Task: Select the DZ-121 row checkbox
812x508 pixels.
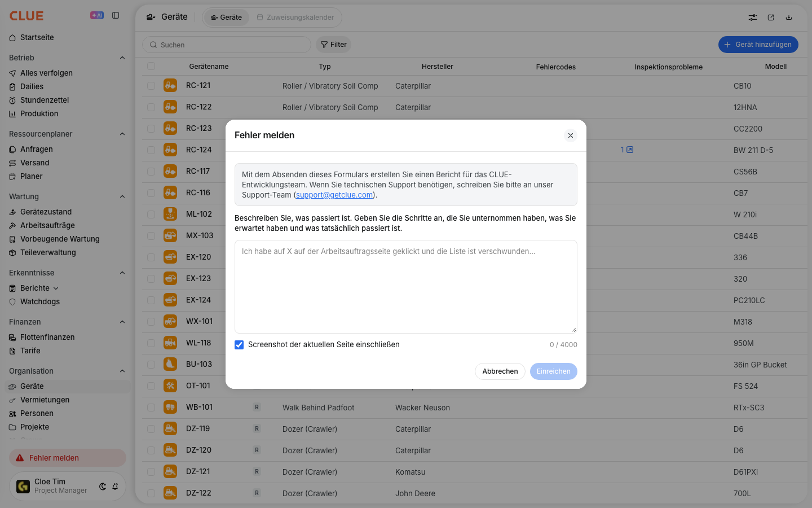Action: (151, 472)
